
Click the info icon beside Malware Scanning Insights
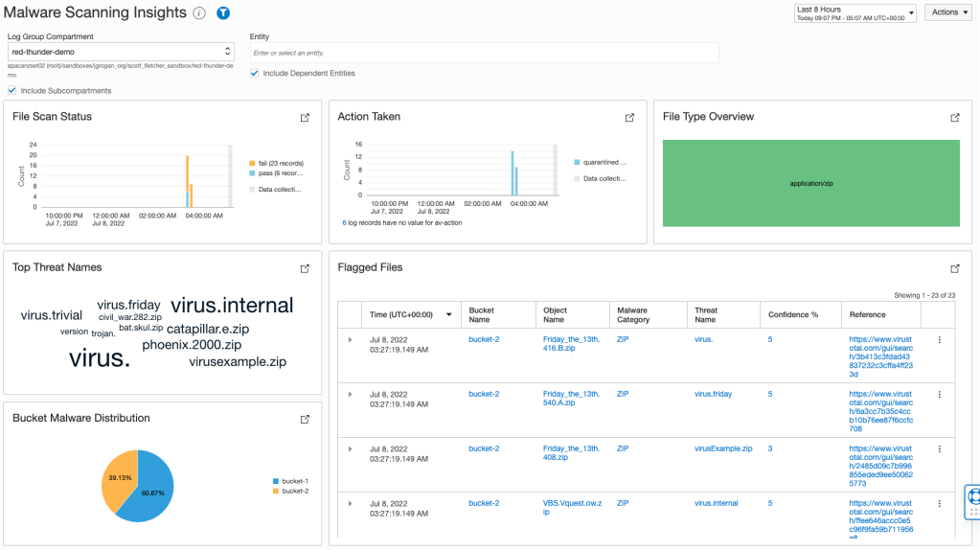(199, 13)
